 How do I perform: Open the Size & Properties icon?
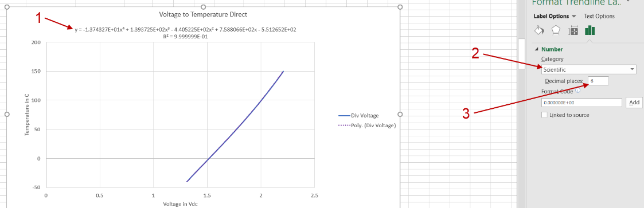[x=573, y=31]
